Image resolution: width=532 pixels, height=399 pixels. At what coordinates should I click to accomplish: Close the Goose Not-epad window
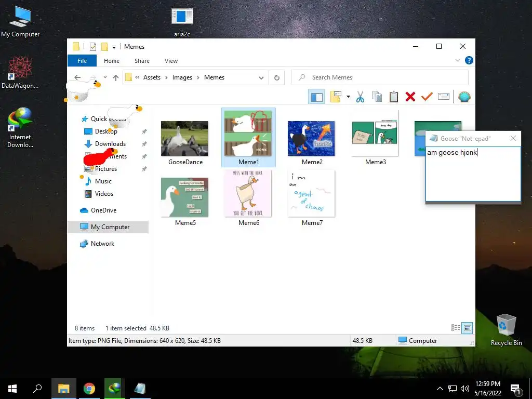point(513,138)
